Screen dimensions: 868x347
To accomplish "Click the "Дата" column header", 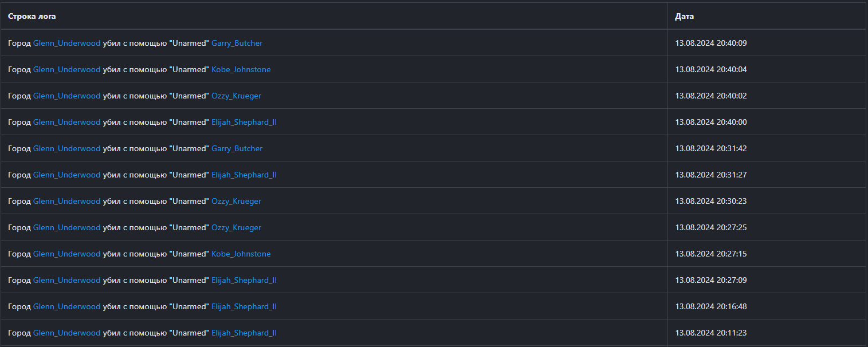I will click(684, 16).
